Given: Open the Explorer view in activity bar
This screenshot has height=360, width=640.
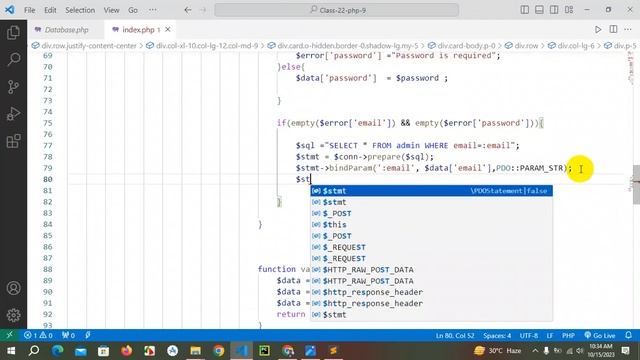Looking at the screenshot, I should [x=13, y=32].
